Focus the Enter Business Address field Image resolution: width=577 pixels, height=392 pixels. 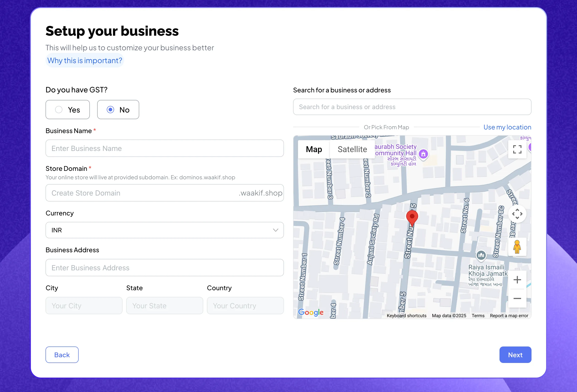(165, 268)
